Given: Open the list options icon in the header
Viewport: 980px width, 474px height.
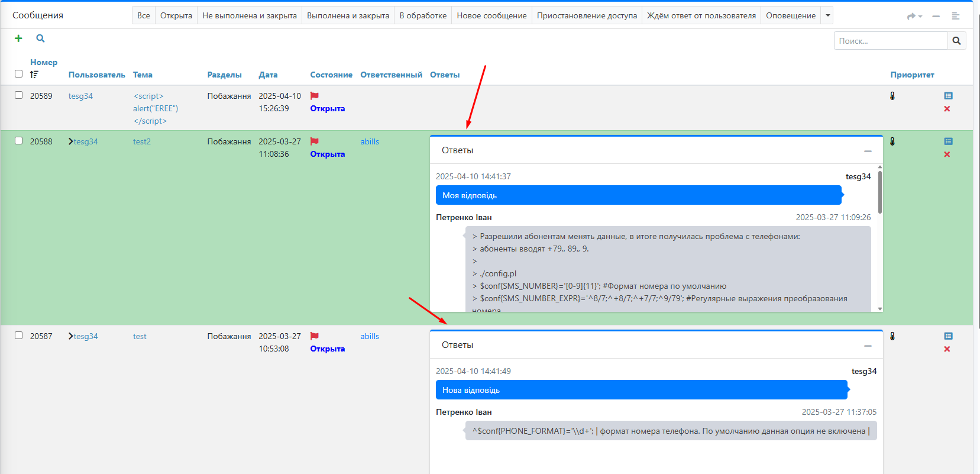Looking at the screenshot, I should [x=955, y=16].
